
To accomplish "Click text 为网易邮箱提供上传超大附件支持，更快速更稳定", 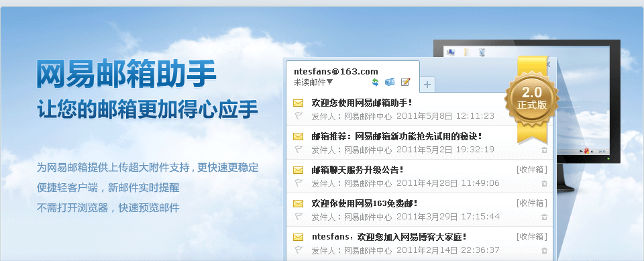I will coord(148,168).
